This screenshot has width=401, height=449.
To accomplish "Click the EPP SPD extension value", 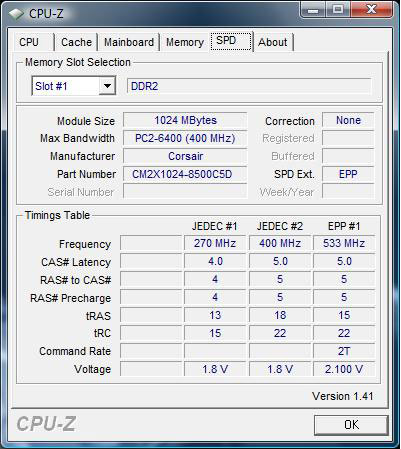I will click(x=348, y=174).
